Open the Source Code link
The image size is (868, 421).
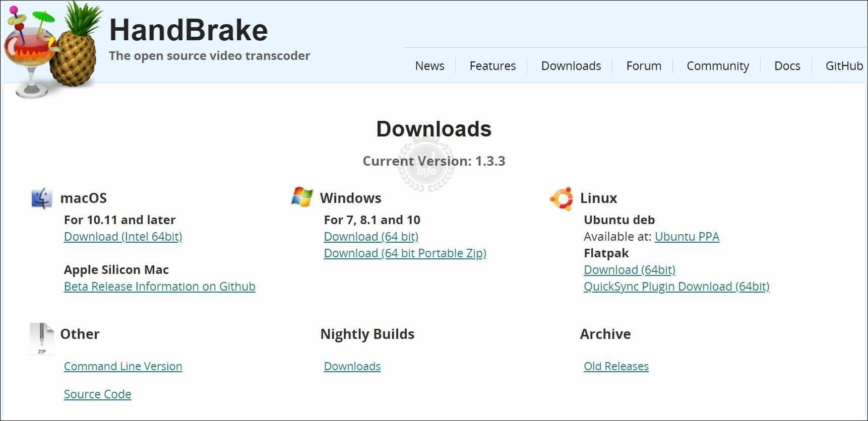click(x=97, y=394)
